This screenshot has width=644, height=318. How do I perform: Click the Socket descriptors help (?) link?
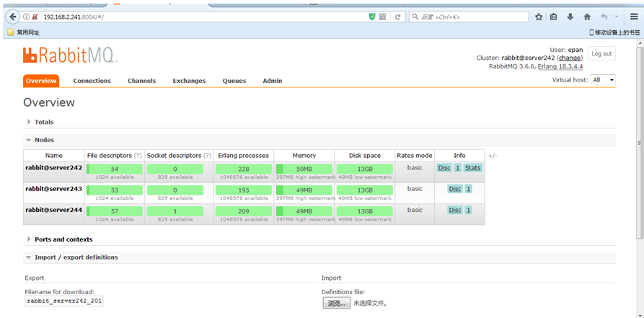(x=207, y=156)
